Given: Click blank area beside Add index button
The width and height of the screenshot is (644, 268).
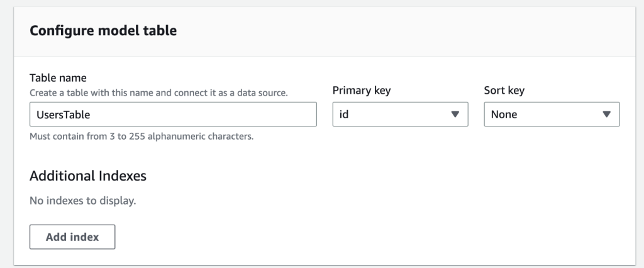Looking at the screenshot, I should (x=314, y=237).
